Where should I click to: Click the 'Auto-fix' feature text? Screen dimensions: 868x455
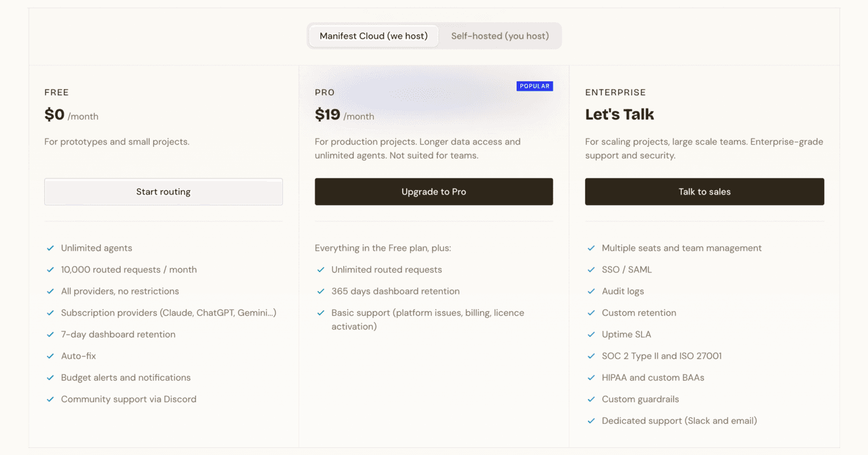point(78,357)
